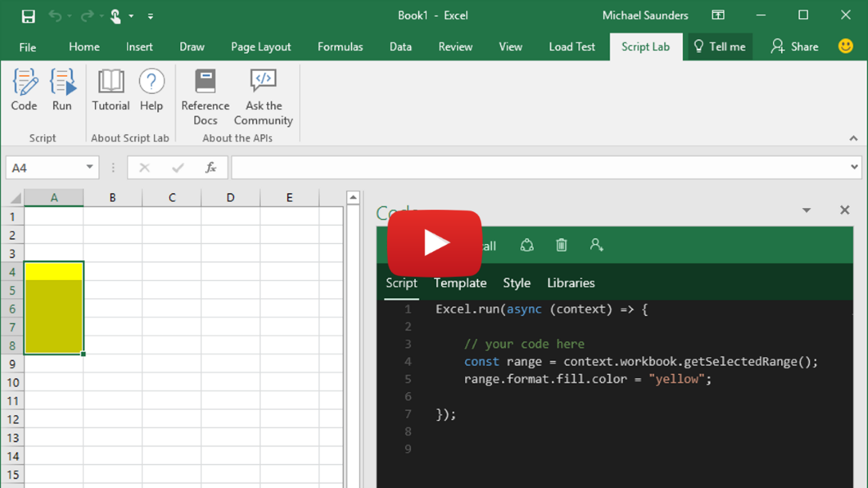Image resolution: width=868 pixels, height=488 pixels.
Task: Open the Formulas ribbon tab
Action: tap(340, 46)
